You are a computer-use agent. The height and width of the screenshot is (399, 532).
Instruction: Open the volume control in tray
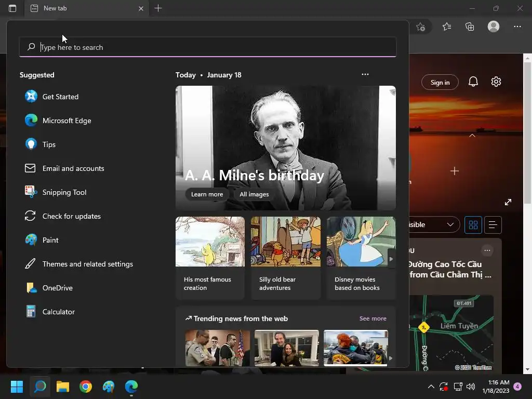coord(471,387)
